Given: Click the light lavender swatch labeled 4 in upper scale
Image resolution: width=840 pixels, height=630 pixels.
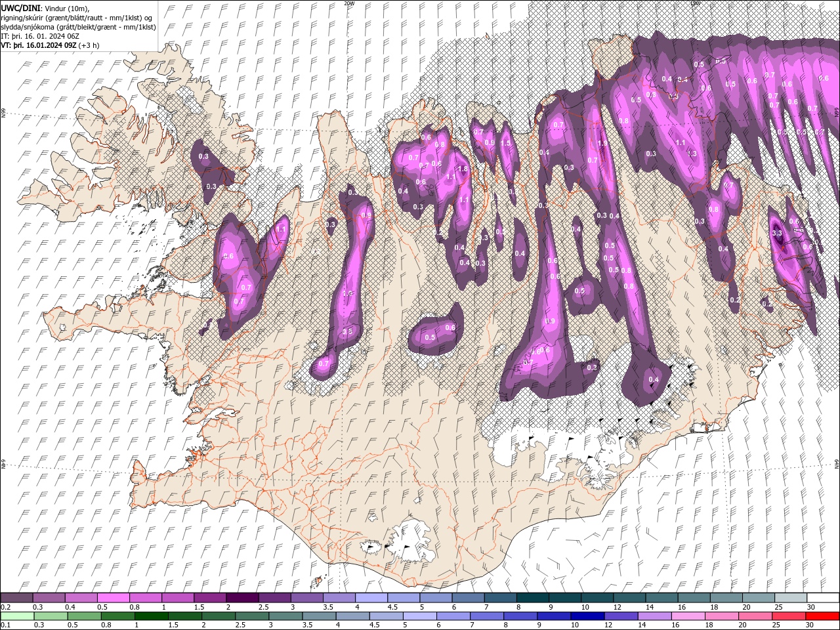Looking at the screenshot, I should pos(371,597).
